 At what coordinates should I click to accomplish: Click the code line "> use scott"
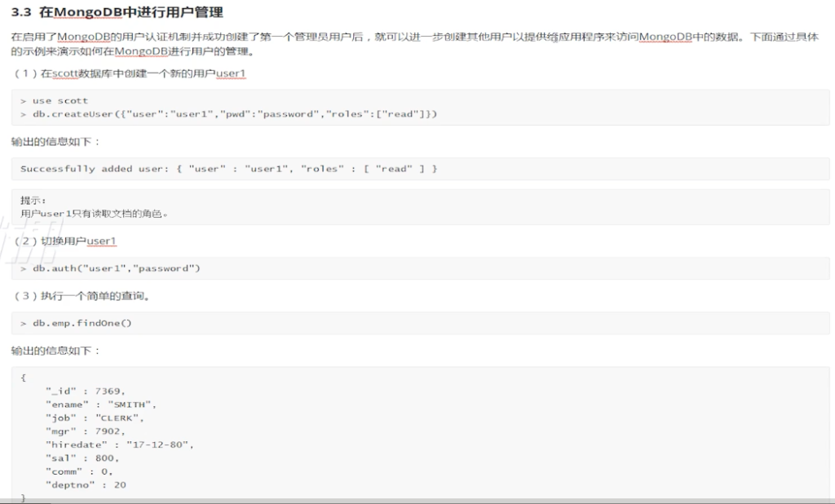click(55, 100)
